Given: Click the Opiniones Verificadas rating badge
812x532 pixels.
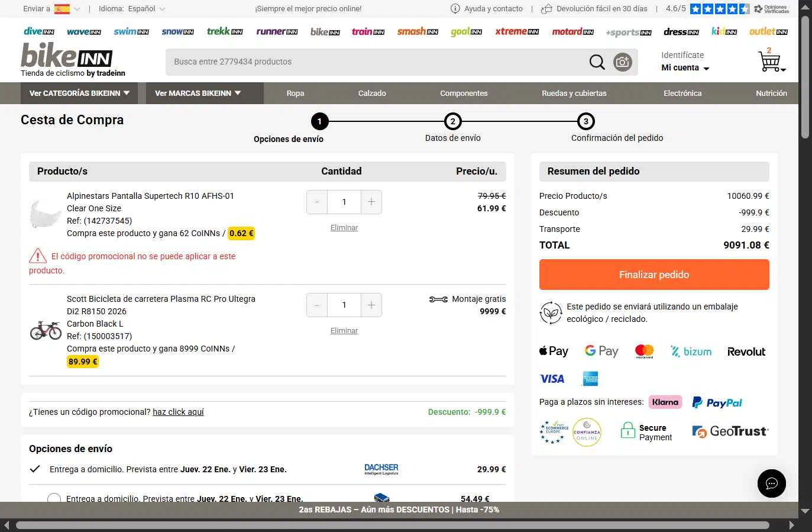Looking at the screenshot, I should [x=771, y=9].
